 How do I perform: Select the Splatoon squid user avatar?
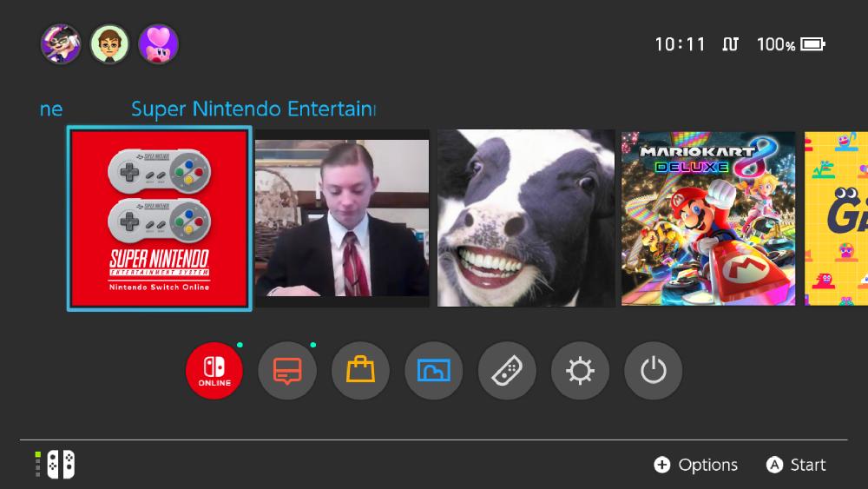pyautogui.click(x=61, y=43)
